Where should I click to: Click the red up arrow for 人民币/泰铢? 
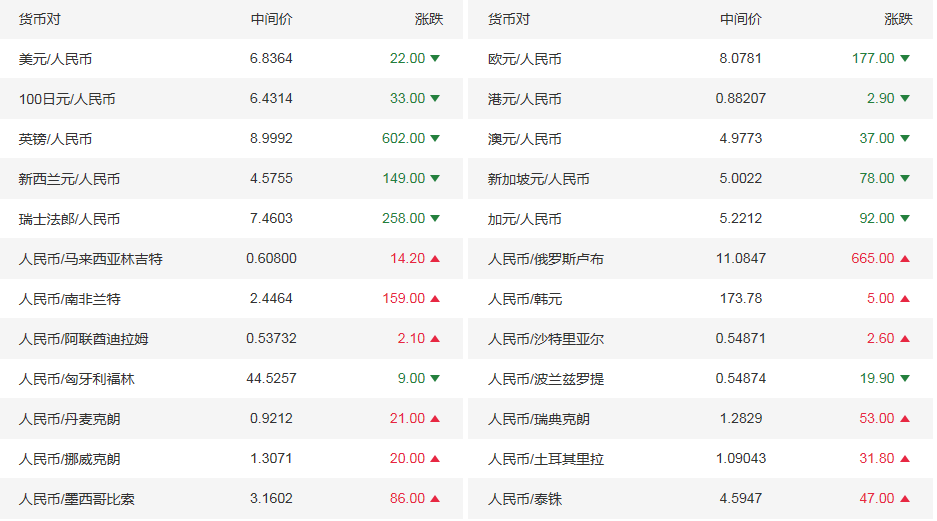[x=905, y=499]
